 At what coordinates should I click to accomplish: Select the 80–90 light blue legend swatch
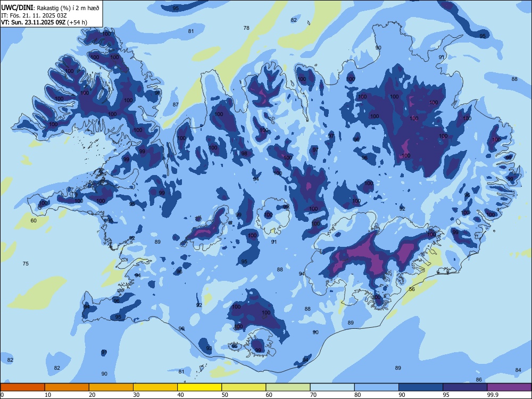tap(377, 387)
